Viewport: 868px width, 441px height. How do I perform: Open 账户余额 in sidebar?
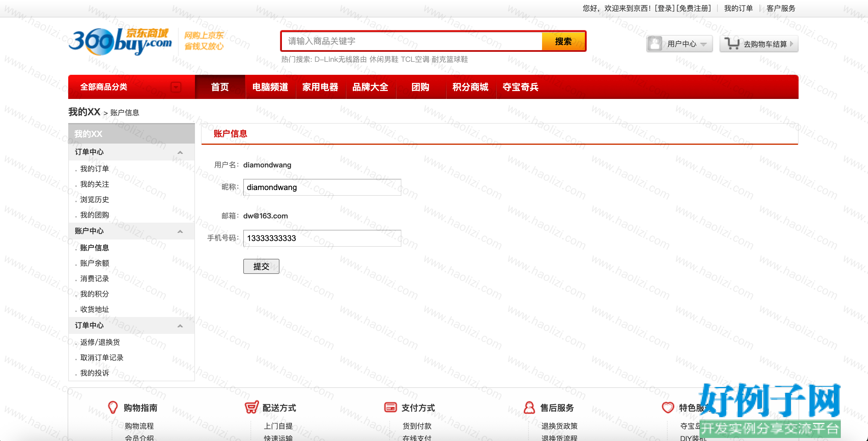(94, 263)
